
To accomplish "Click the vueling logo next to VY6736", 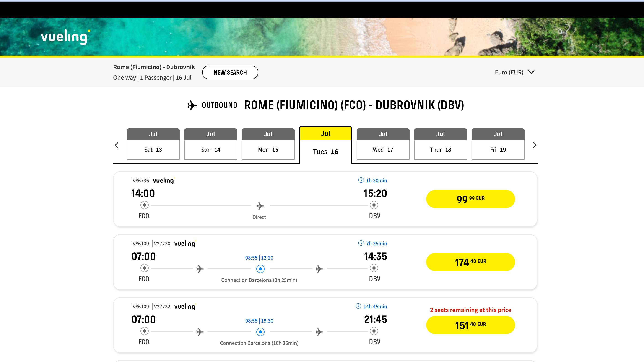I will pos(164,180).
